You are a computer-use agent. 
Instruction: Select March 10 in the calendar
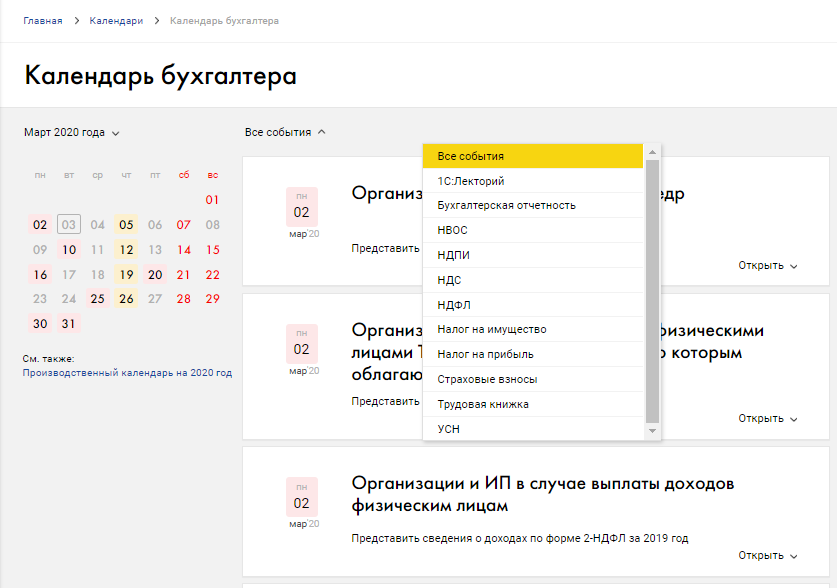tap(67, 250)
